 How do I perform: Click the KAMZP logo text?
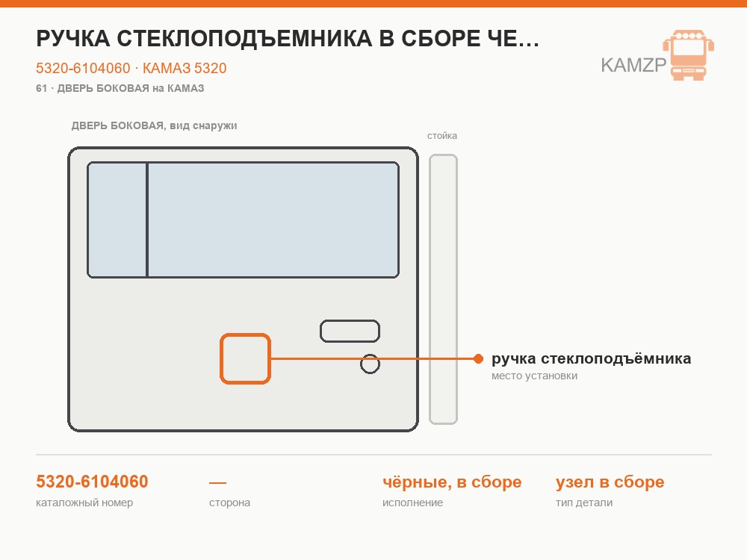pyautogui.click(x=633, y=65)
